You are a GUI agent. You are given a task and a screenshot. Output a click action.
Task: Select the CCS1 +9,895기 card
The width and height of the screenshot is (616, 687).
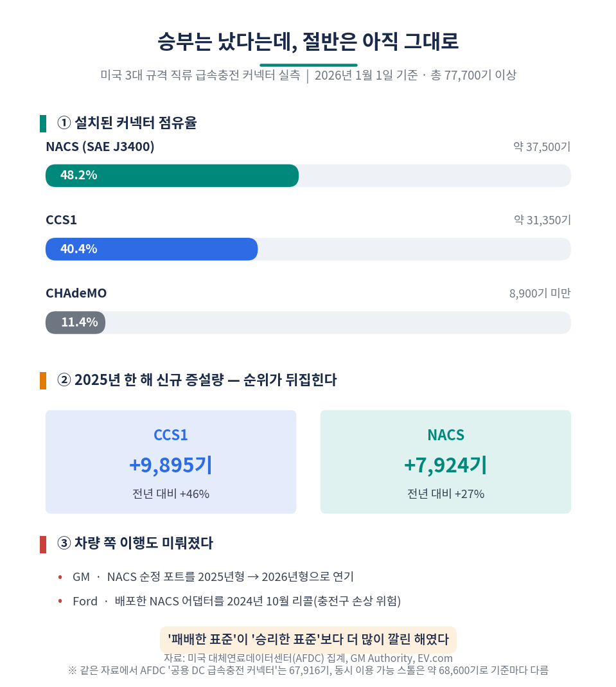pos(171,462)
